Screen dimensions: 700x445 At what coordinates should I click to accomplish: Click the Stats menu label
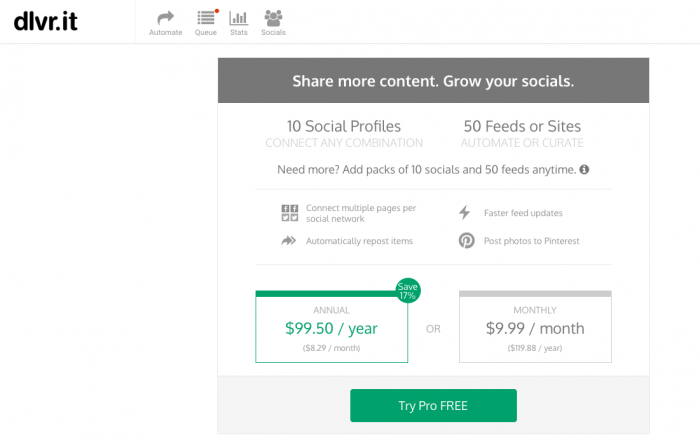coord(238,33)
